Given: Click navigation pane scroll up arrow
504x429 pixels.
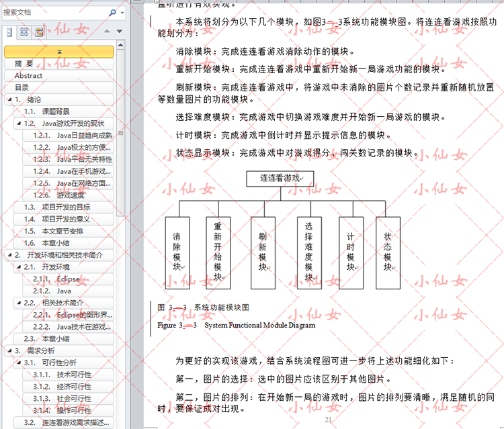Looking at the screenshot, I should pyautogui.click(x=120, y=45).
